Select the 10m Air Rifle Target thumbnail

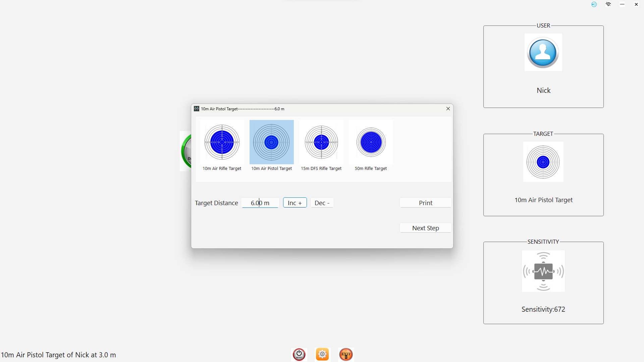tap(222, 142)
